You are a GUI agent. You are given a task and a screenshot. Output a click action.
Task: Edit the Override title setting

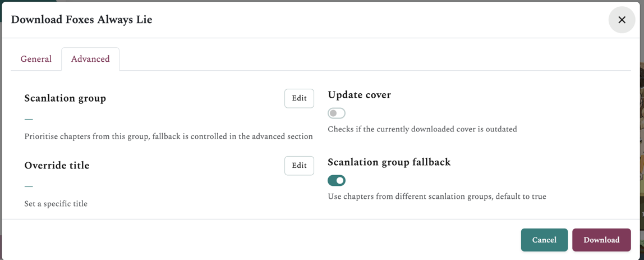pos(299,166)
